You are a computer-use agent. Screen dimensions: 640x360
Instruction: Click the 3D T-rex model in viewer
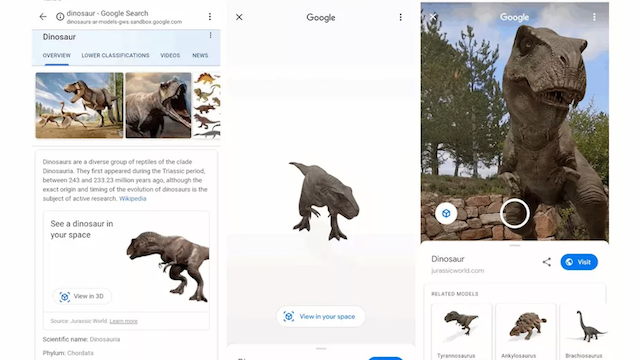coord(324,201)
